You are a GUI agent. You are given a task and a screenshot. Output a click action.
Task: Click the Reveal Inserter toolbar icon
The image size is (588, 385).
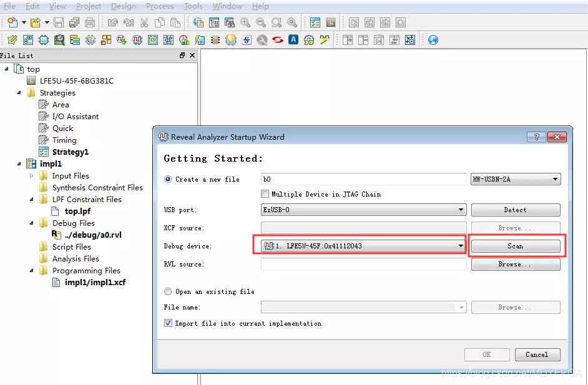pyautogui.click(x=122, y=40)
